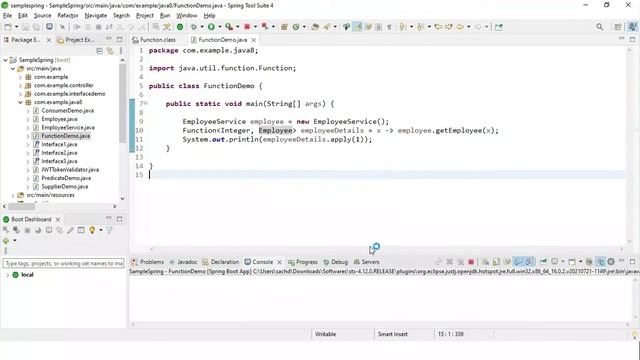The image size is (640, 360).
Task: Click the filter funnel icon in Boot Dashboard
Action: (109, 230)
